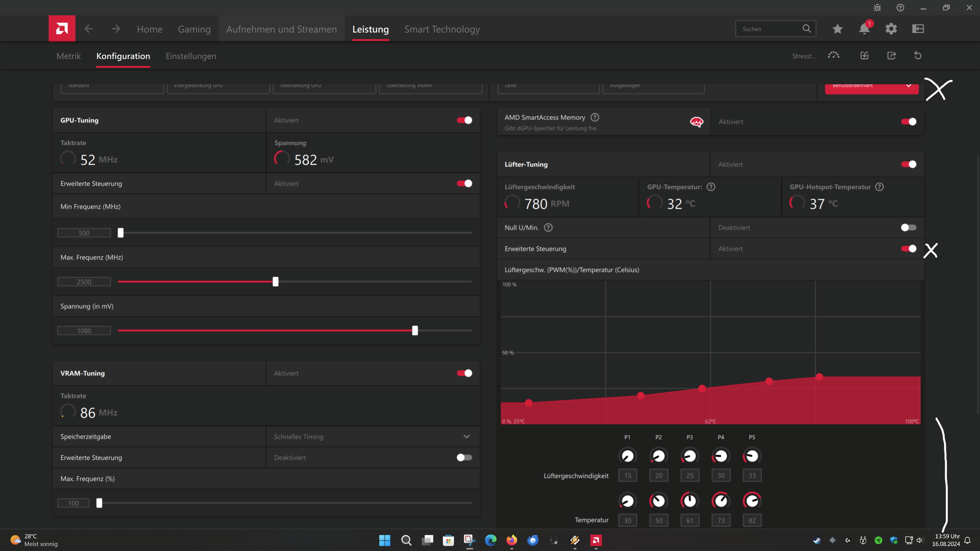
Task: Open favorites star icon
Action: 837,29
